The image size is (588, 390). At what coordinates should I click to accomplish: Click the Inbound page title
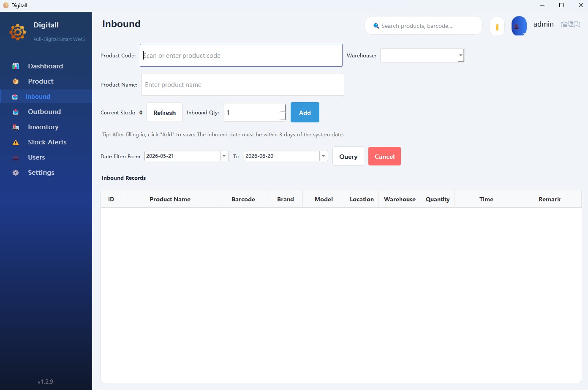click(x=121, y=24)
